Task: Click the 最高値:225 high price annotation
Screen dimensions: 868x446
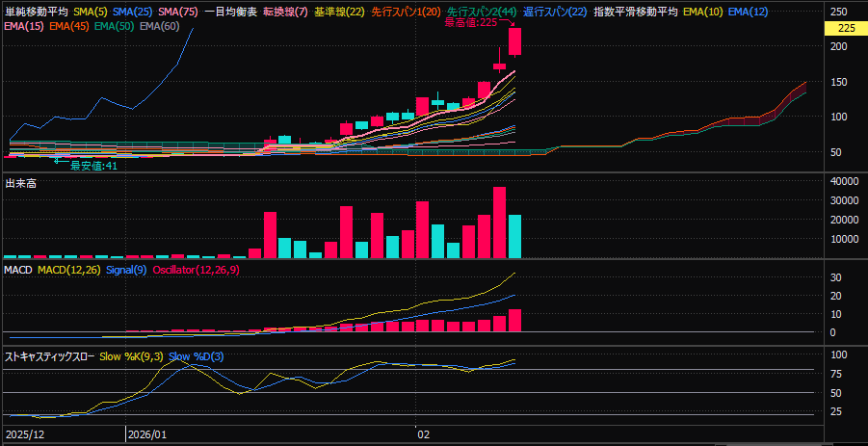Action: [x=471, y=22]
